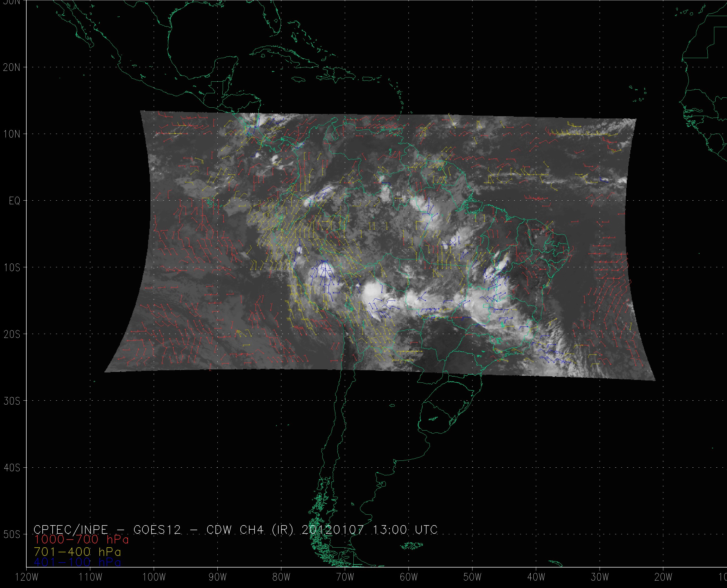The height and width of the screenshot is (588, 727).
Task: Click the blue 401-100 hPa legend label
Action: point(77,562)
